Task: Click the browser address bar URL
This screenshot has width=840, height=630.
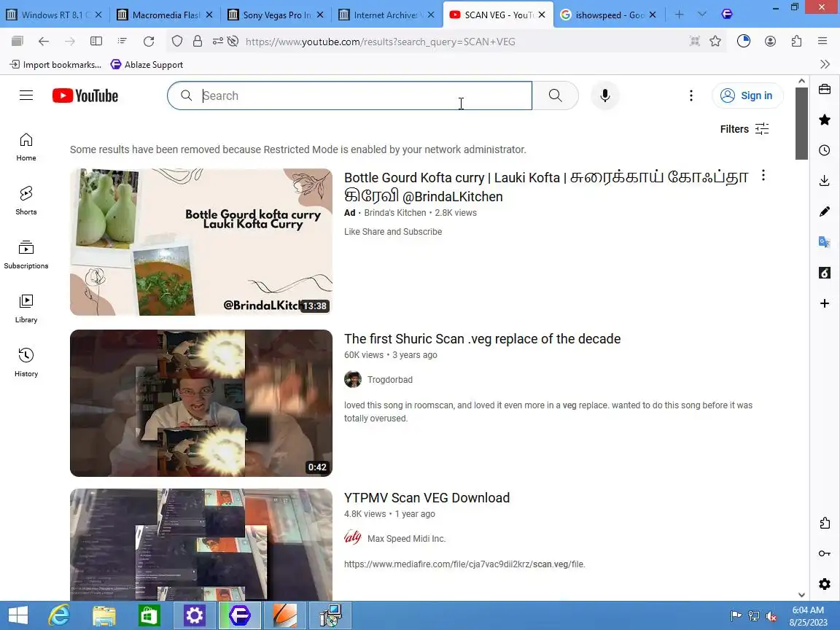Action: point(381,42)
